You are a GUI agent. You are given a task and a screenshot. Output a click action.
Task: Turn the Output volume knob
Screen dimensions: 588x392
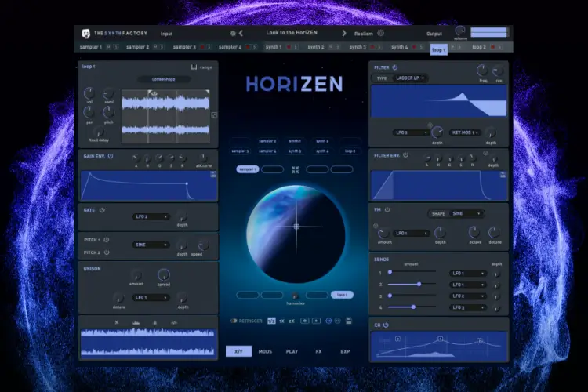[x=459, y=31]
